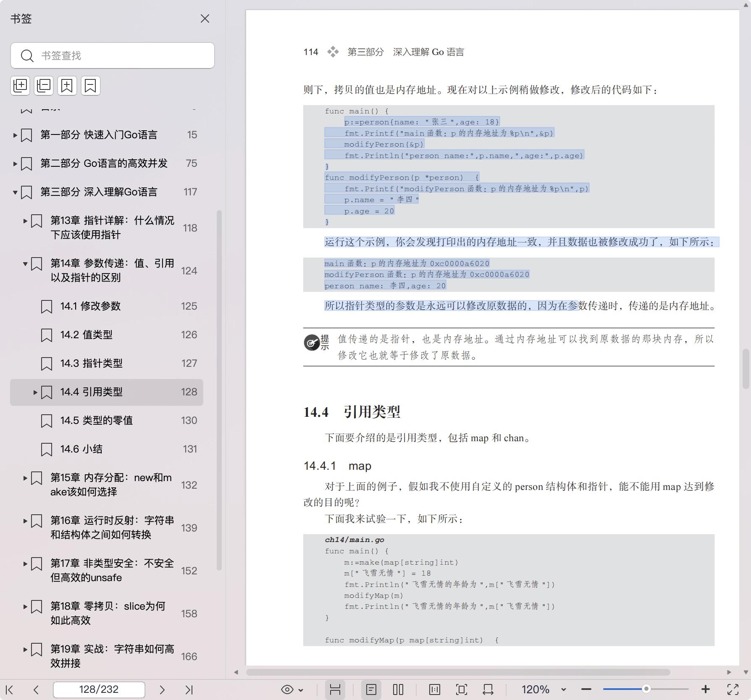751x700 pixels.
Task: Expand all bookmarks icon
Action: (x=20, y=86)
